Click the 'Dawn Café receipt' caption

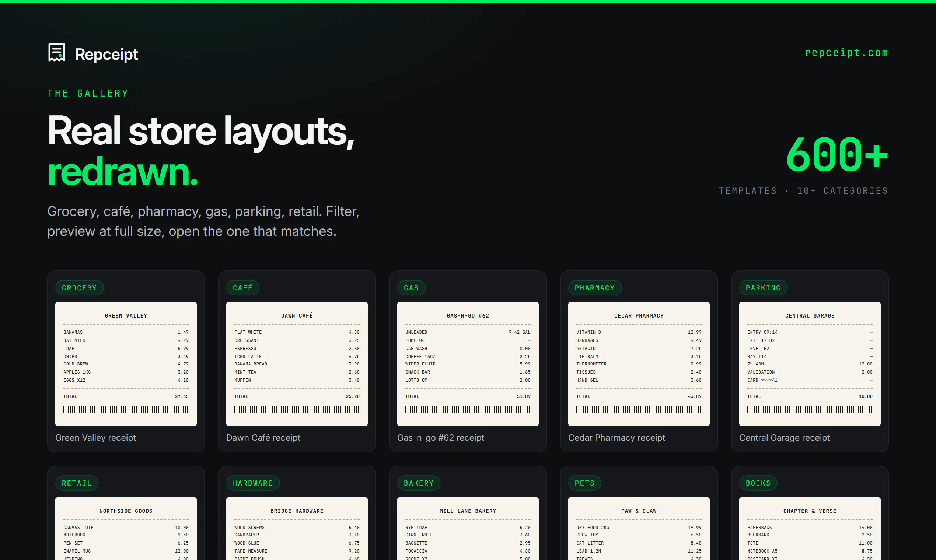pos(263,438)
